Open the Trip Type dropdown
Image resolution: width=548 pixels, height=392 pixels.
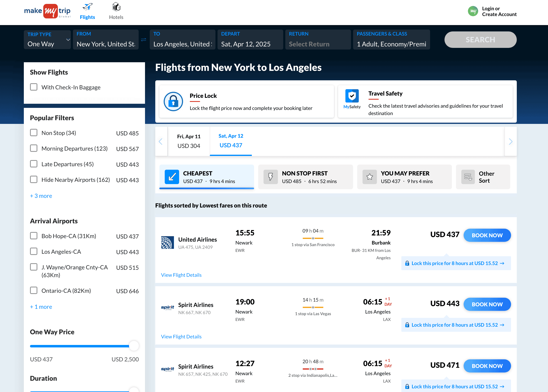tap(47, 40)
